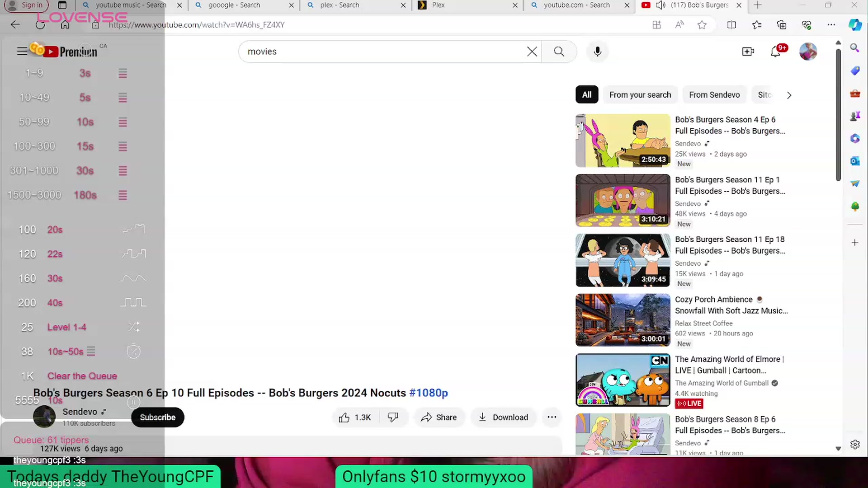Open browser settings and more menu
This screenshot has width=868, height=488.
831,25
